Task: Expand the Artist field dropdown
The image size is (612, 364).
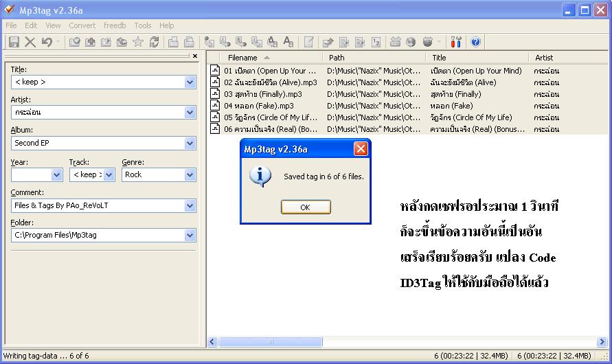Action: pos(190,113)
